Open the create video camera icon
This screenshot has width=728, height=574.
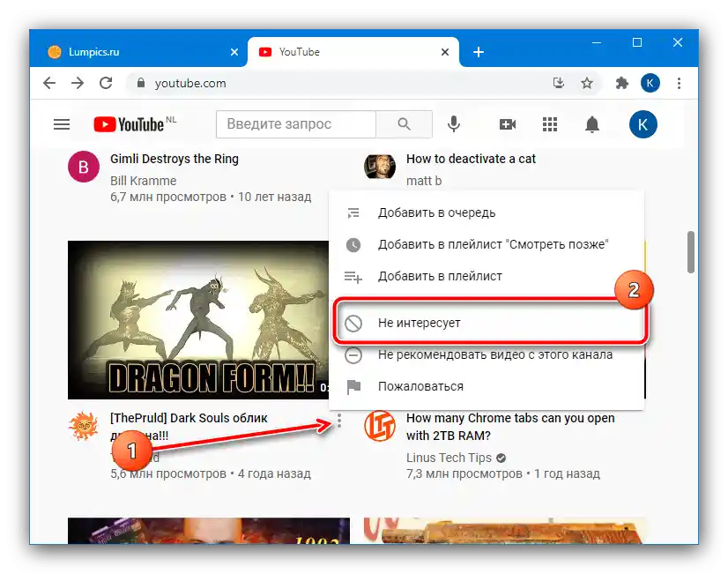[x=508, y=124]
